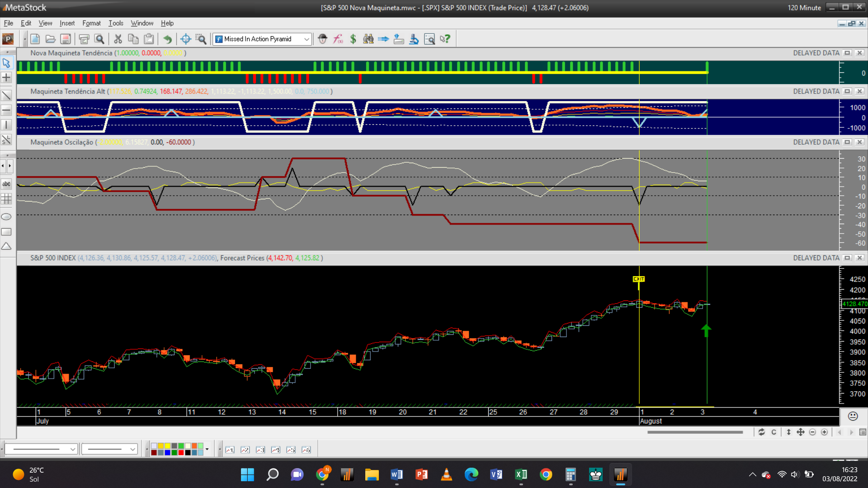The image size is (868, 488).
Task: Open The Explorer binoculars tool
Action: 368,39
